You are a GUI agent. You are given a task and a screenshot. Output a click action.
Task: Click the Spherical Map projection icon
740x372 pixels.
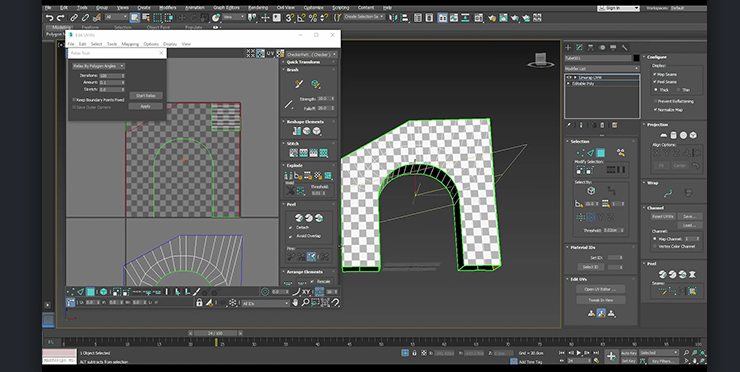coord(683,135)
